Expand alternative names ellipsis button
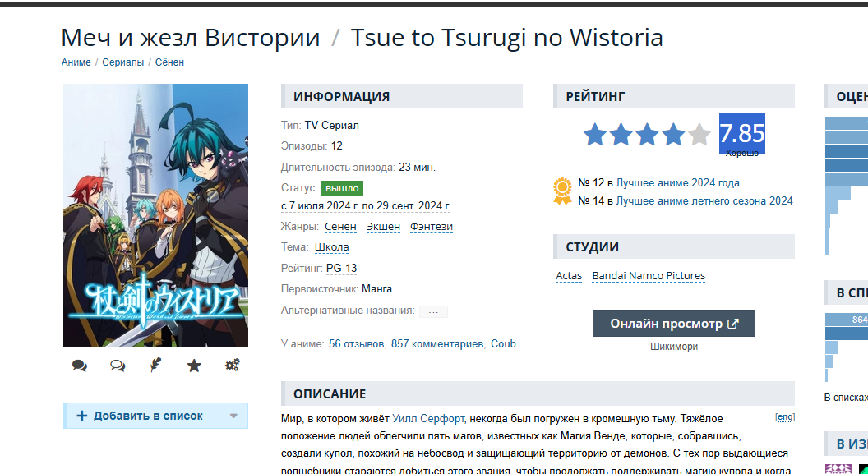This screenshot has height=474, width=868. point(433,311)
